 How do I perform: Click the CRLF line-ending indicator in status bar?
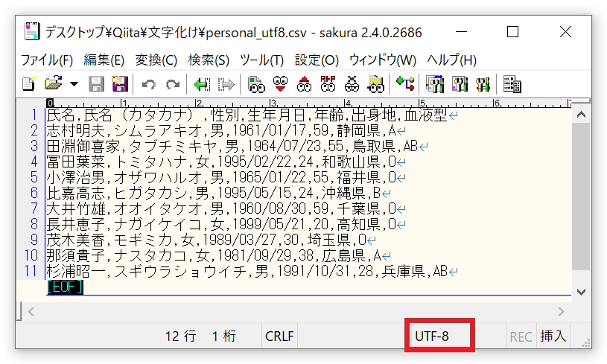coord(279,336)
